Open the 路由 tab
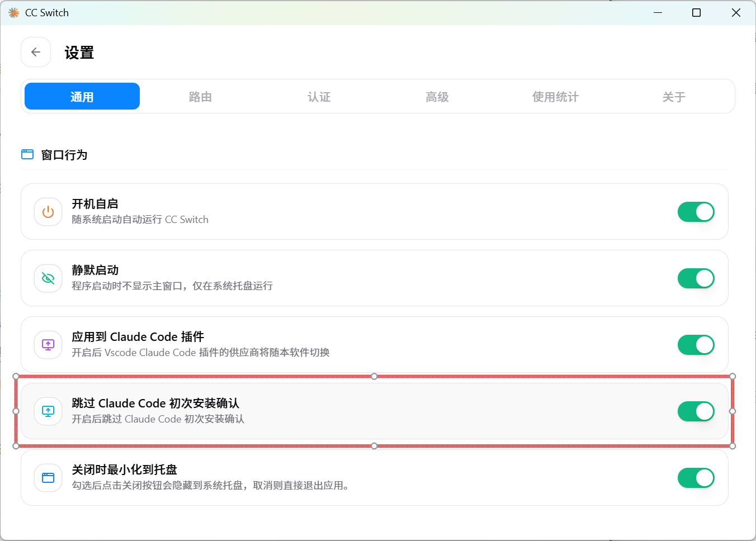 [200, 97]
